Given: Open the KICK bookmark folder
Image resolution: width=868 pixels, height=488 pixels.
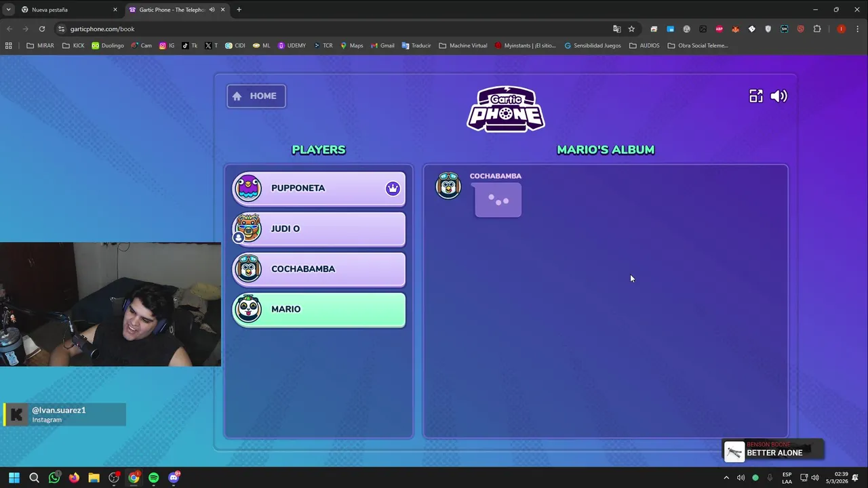Looking at the screenshot, I should (74, 45).
